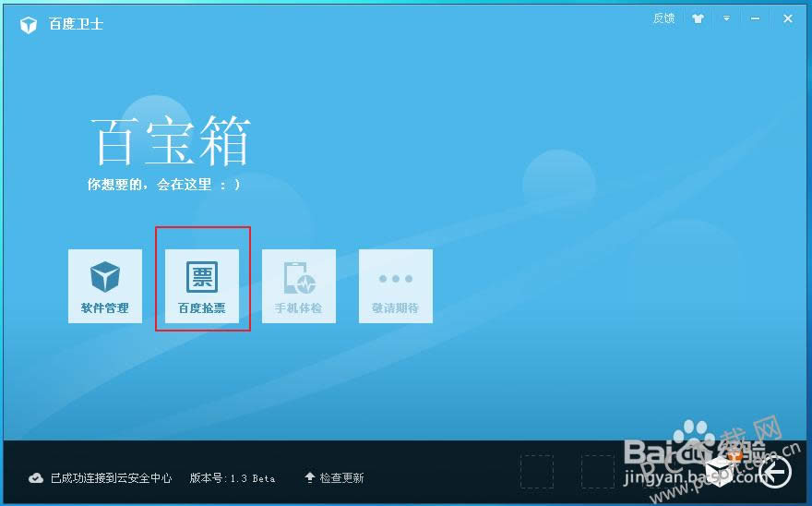Click the second empty dashed shortcut slot

point(598,471)
